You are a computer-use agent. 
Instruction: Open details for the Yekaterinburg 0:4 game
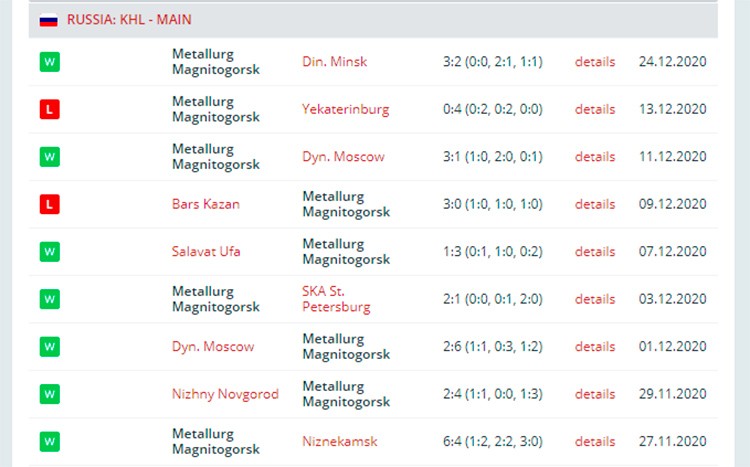[595, 109]
